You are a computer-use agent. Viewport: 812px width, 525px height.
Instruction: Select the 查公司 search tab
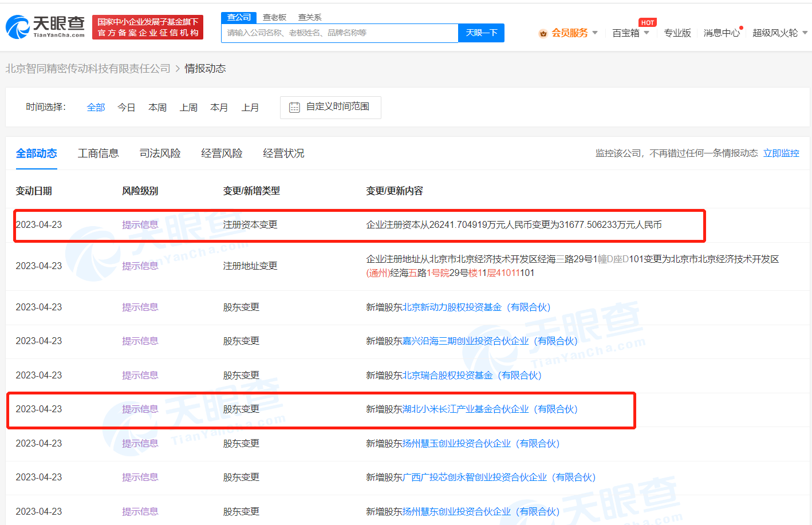coord(239,17)
